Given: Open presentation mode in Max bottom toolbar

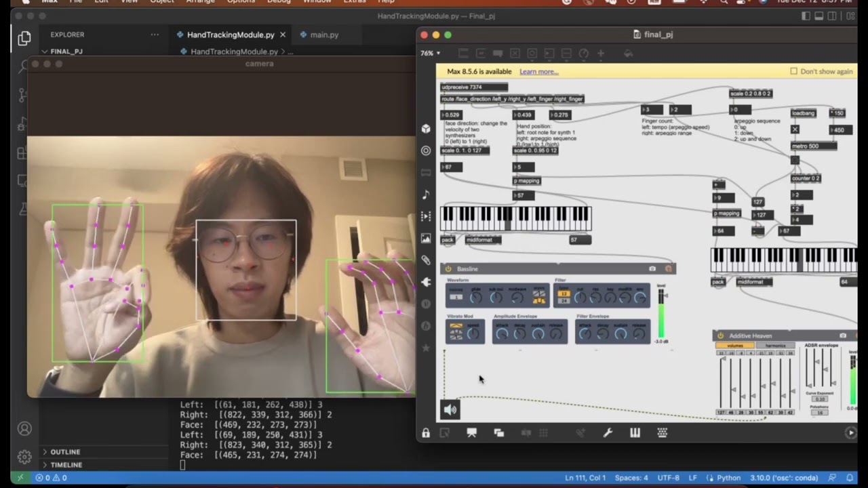Looking at the screenshot, I should tap(472, 432).
